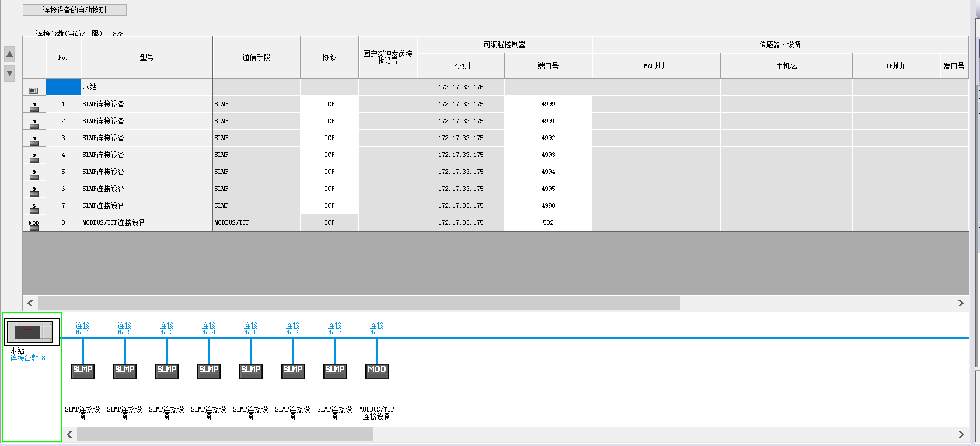The height and width of the screenshot is (446, 980).
Task: Click the connection No.5 label link
Action: click(250, 328)
